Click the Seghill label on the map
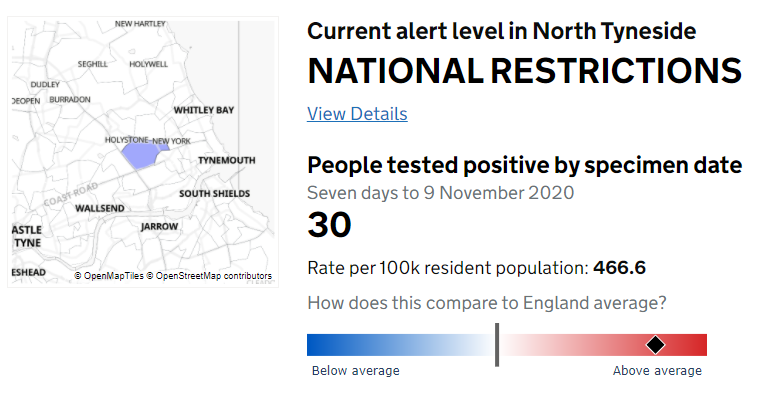 (x=92, y=63)
